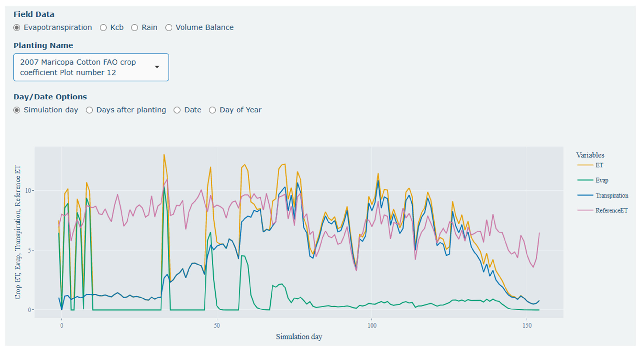Click the ReferenceET legend label
644x353 pixels.
coord(611,210)
